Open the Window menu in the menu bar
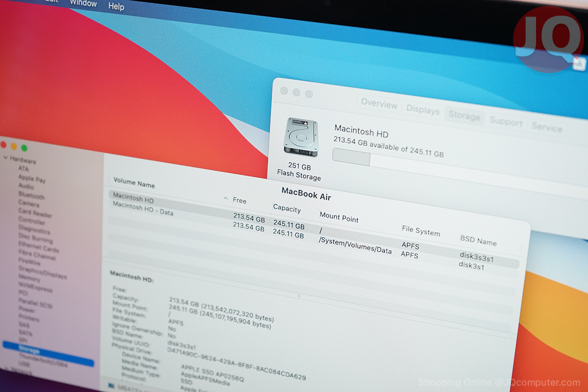The height and width of the screenshot is (392, 588). tap(83, 2)
